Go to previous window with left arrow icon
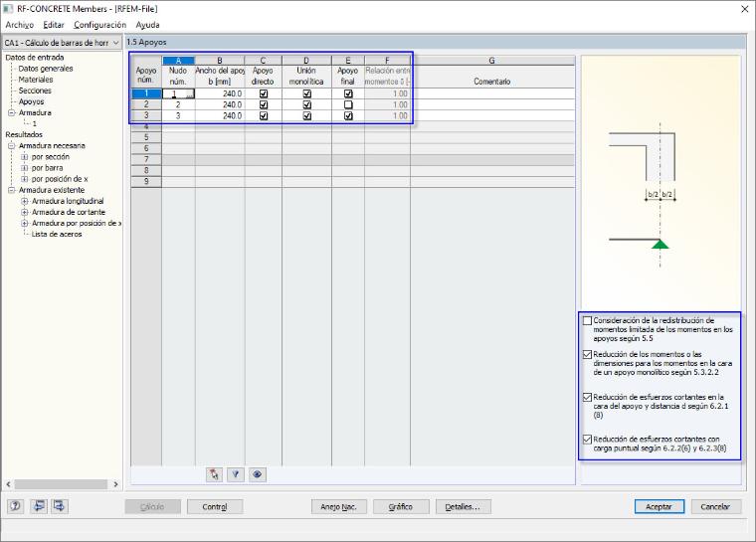Image resolution: width=756 pixels, height=542 pixels. point(38,506)
